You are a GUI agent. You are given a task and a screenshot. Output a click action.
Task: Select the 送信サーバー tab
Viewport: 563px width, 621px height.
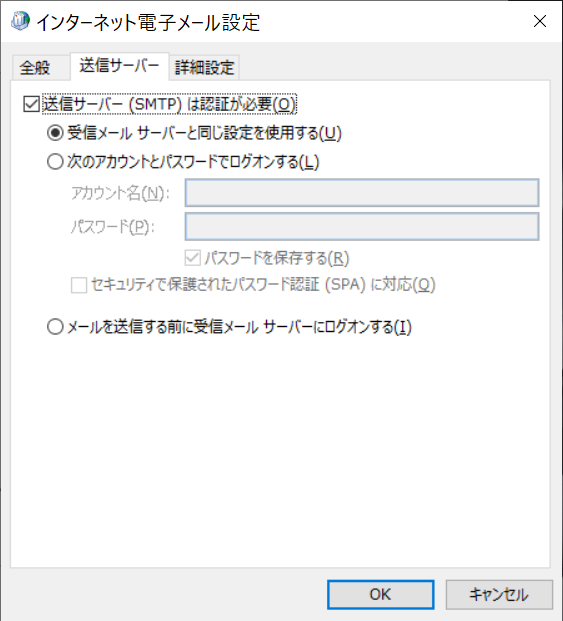(119, 65)
